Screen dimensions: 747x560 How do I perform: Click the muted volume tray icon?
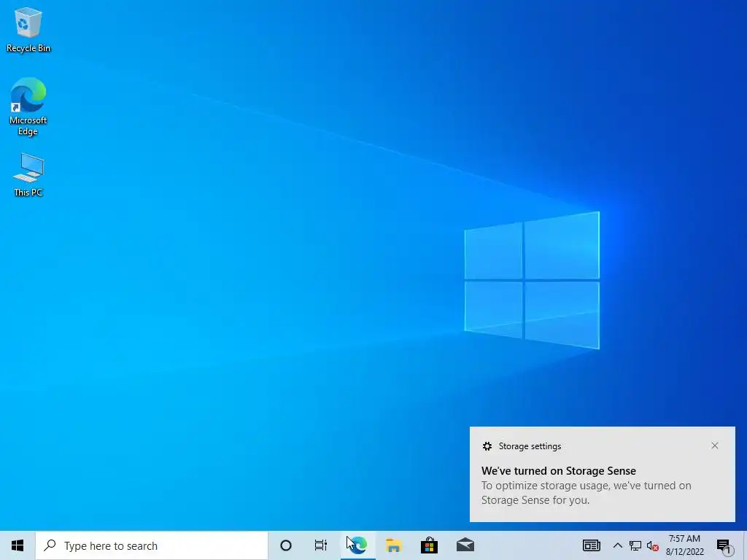[x=653, y=545]
